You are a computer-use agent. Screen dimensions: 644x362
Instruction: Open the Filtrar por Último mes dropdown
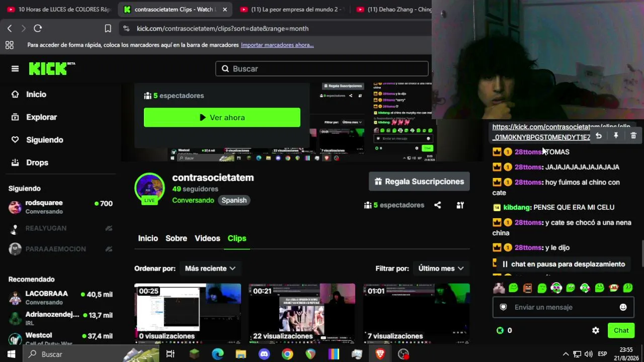[441, 268]
